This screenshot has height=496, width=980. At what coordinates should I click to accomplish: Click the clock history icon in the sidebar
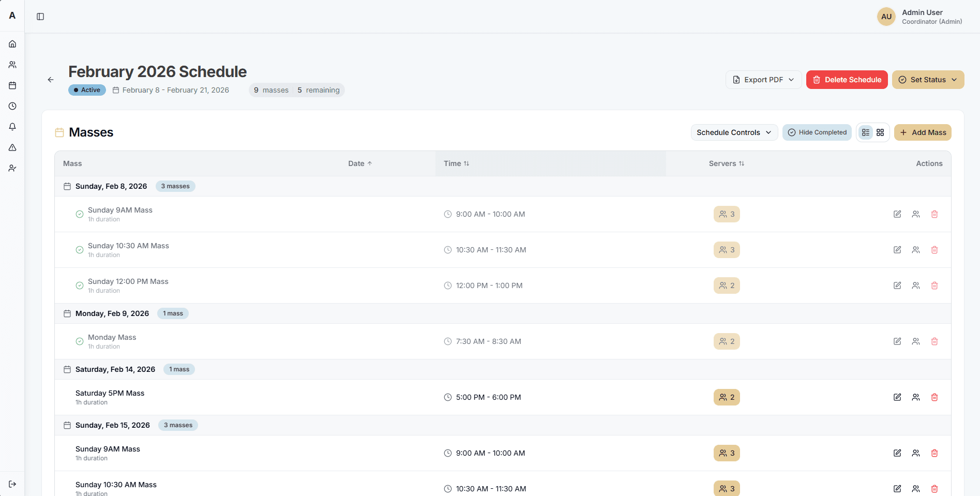12,106
